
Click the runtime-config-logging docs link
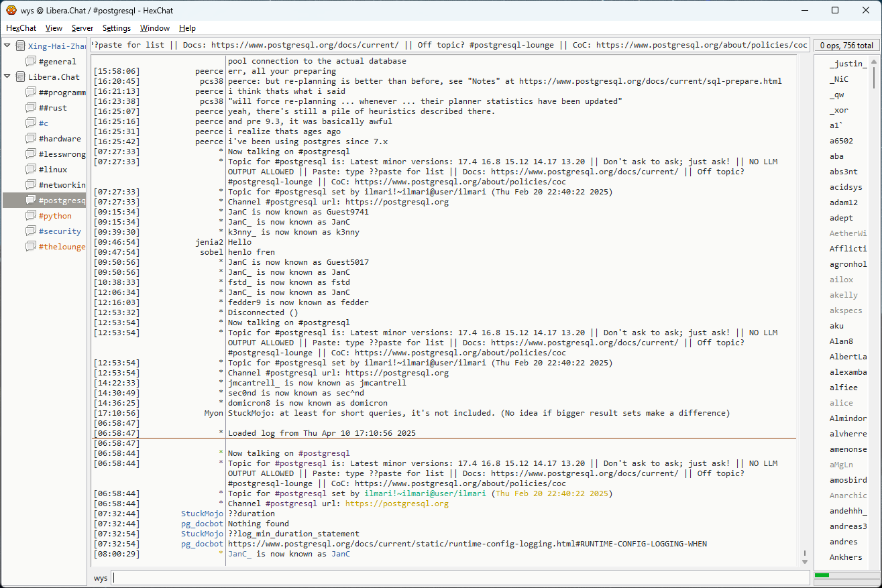coord(467,544)
